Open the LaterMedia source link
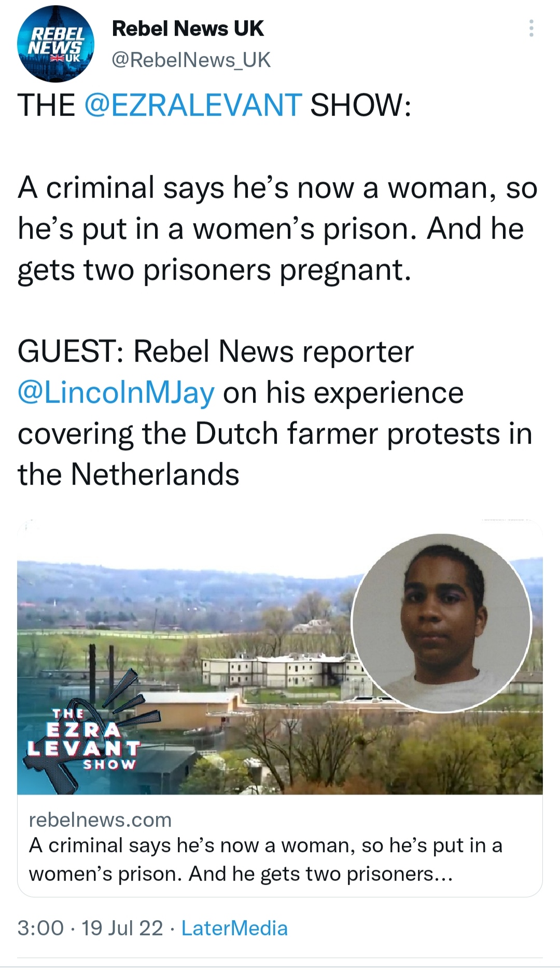Image resolution: width=560 pixels, height=971 pixels. 234,928
